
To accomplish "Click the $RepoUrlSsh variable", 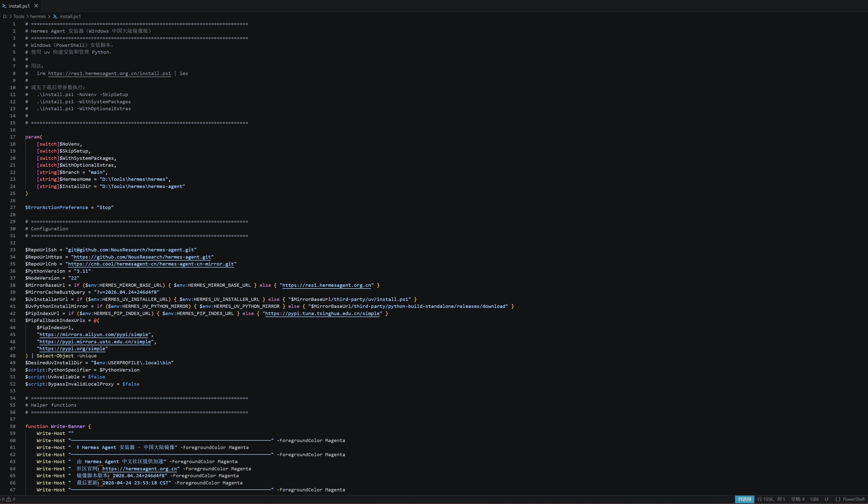I will [x=41, y=250].
